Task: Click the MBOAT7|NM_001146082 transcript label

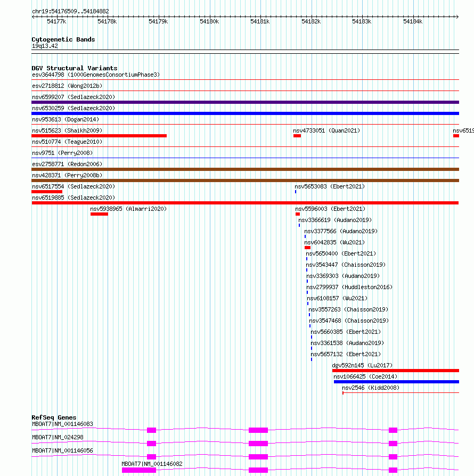Action: click(152, 464)
